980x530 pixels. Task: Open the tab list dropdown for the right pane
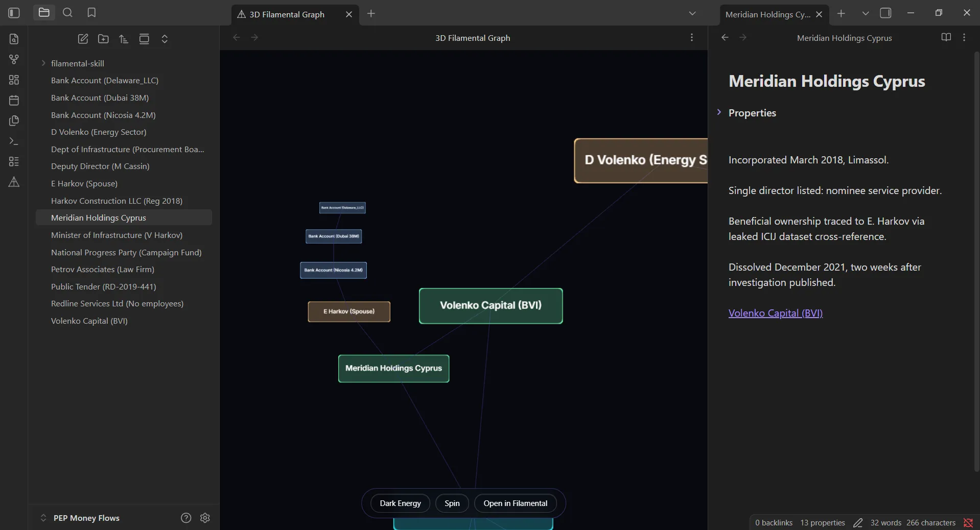(x=866, y=14)
